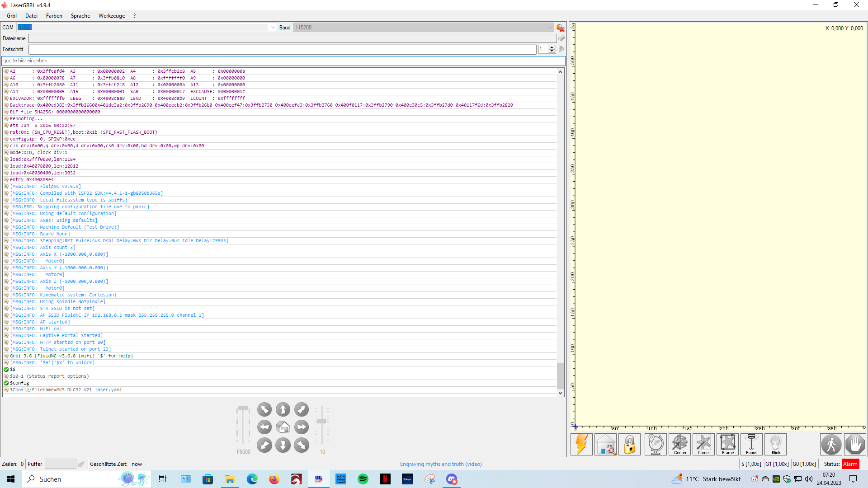The image size is (868, 488).
Task: Connect to the laser via the lightning icon
Action: [x=581, y=444]
